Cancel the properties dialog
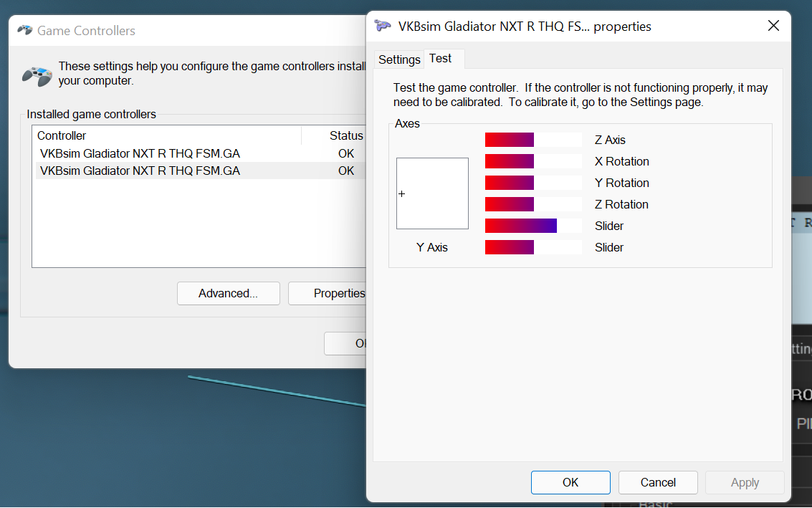Image resolution: width=812 pixels, height=508 pixels. [x=658, y=483]
